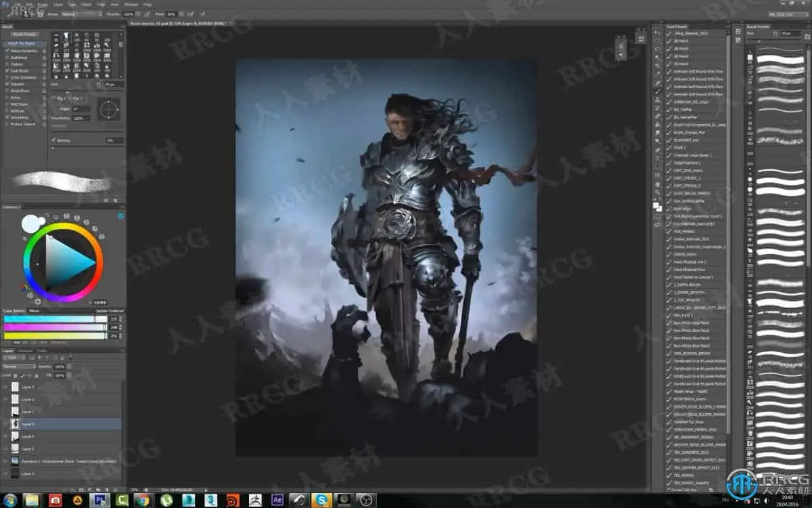Click the Brush Presets button in Brush panel
The image size is (812, 508).
[x=24, y=34]
